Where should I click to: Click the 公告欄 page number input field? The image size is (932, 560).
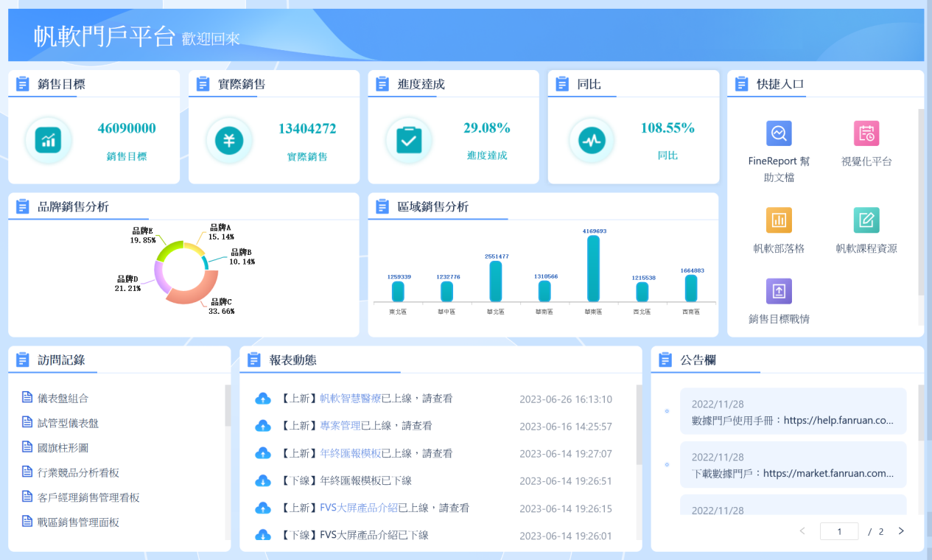839,531
